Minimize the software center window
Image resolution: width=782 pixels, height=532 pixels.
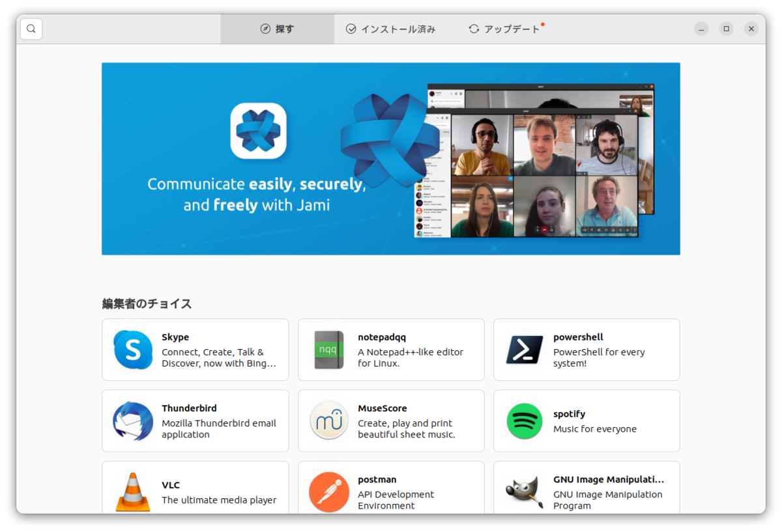tap(701, 29)
